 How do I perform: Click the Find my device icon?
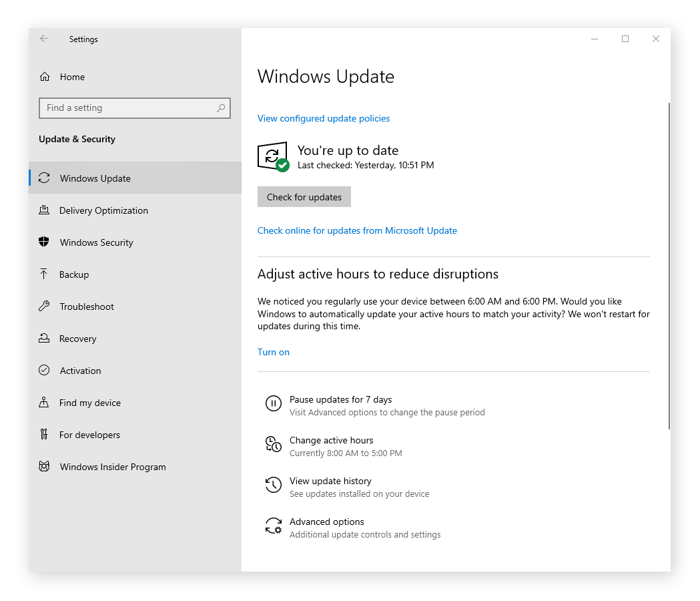[x=44, y=403]
